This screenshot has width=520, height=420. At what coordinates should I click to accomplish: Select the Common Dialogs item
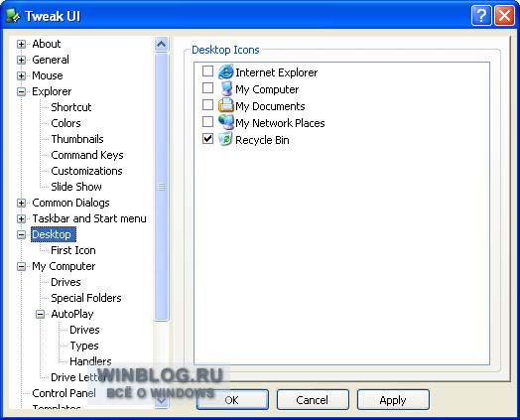click(71, 203)
